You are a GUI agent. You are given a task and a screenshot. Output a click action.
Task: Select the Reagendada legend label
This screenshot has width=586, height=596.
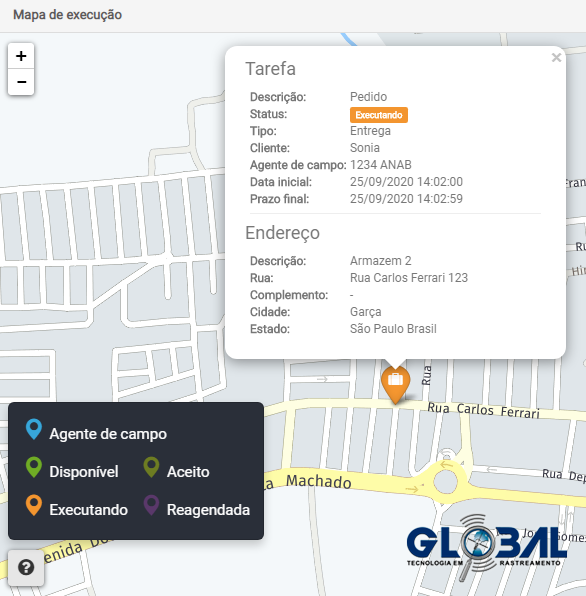click(x=208, y=510)
